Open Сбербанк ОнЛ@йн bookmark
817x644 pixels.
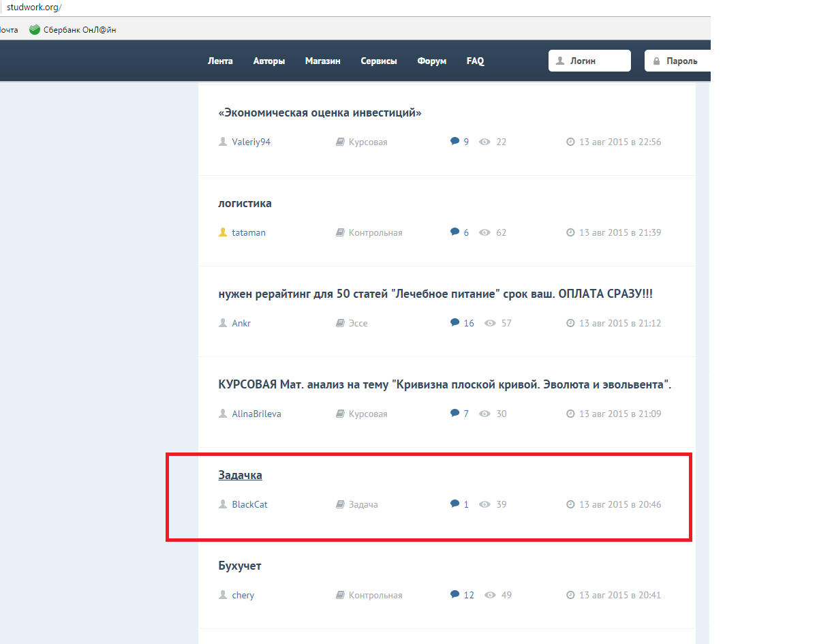[x=73, y=30]
